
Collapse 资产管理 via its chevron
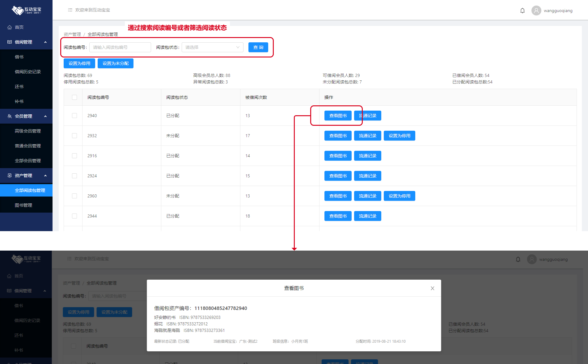(x=45, y=176)
